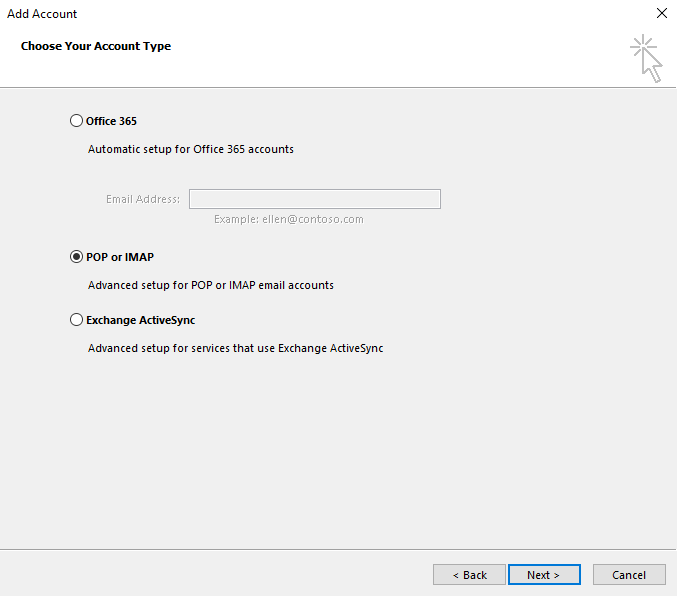Viewport: 677px width, 596px height.
Task: Click Automatic setup for Office 365 description
Action: tap(191, 149)
